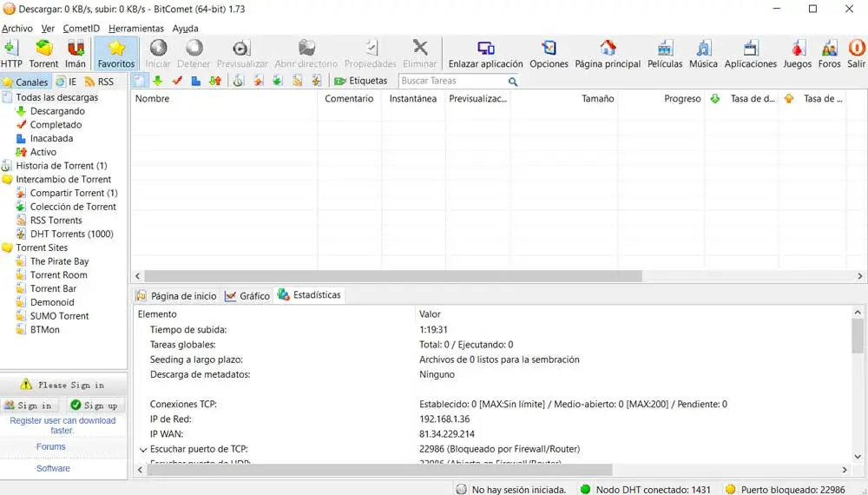This screenshot has width=868, height=495.
Task: Go to Página principal home icon
Action: pos(608,54)
